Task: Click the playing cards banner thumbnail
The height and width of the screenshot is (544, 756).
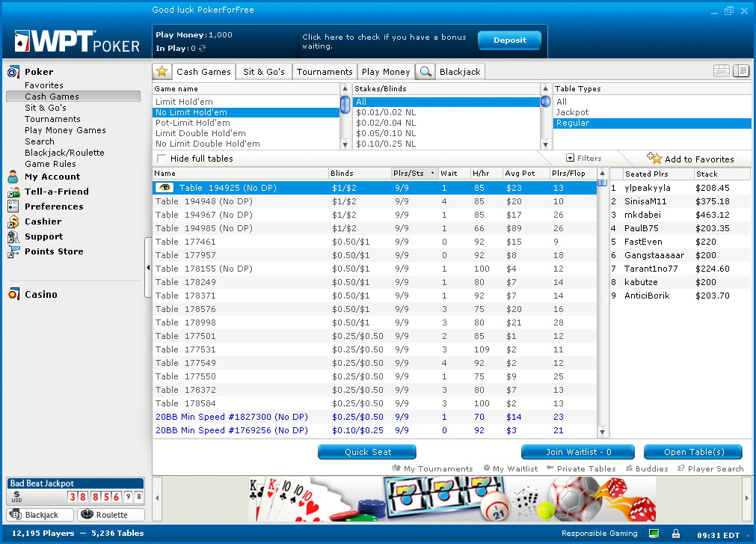Action: coord(289,499)
